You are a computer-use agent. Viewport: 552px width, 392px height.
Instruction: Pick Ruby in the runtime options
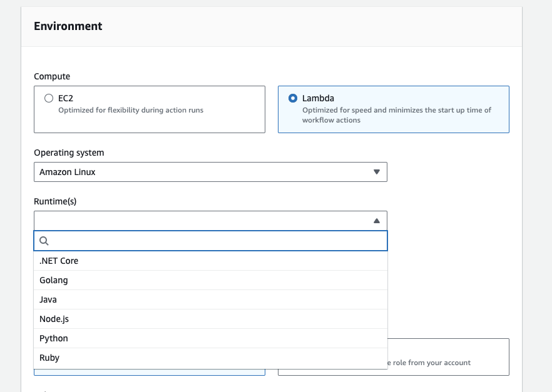[49, 358]
